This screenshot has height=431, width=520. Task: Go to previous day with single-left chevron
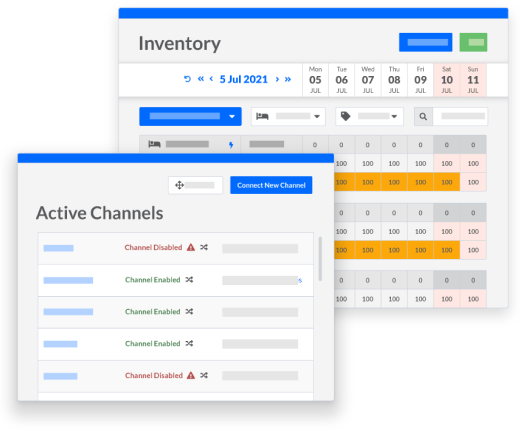coord(211,79)
